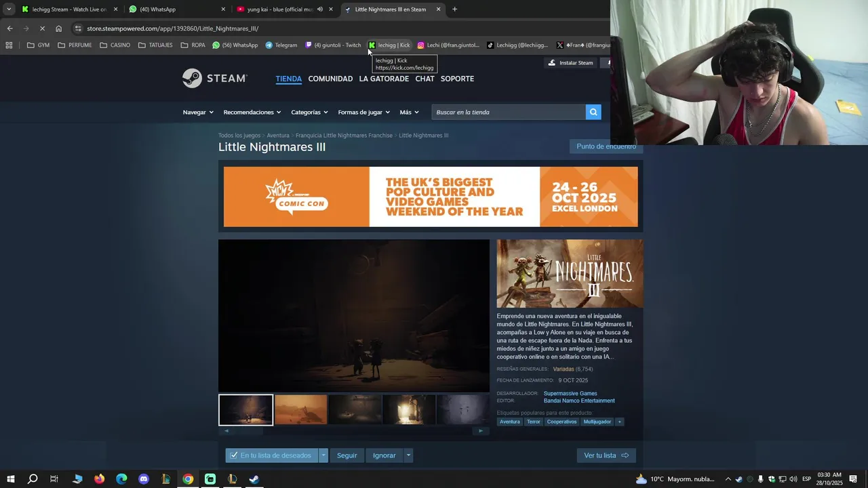Open the Chrome apps grid in bookmarks bar

(9, 45)
